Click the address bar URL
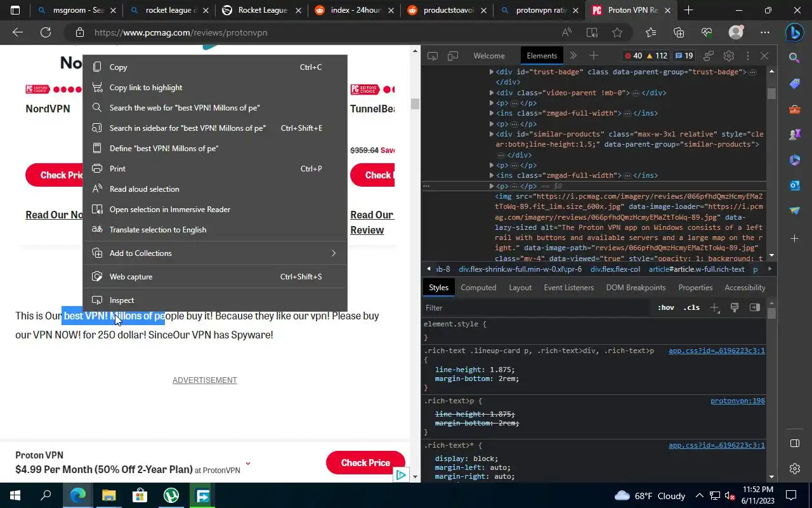Viewport: 812px width, 508px height. [x=181, y=32]
